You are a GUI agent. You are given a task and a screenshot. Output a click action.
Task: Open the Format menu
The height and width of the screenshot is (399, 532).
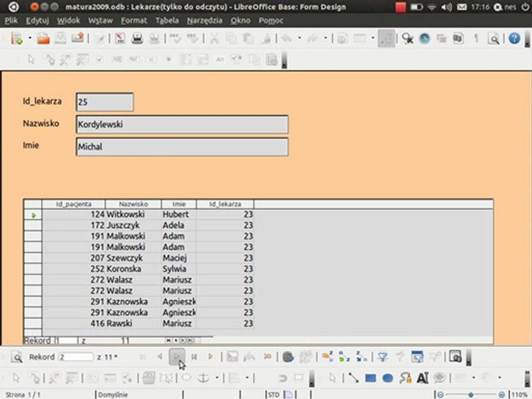[134, 21]
